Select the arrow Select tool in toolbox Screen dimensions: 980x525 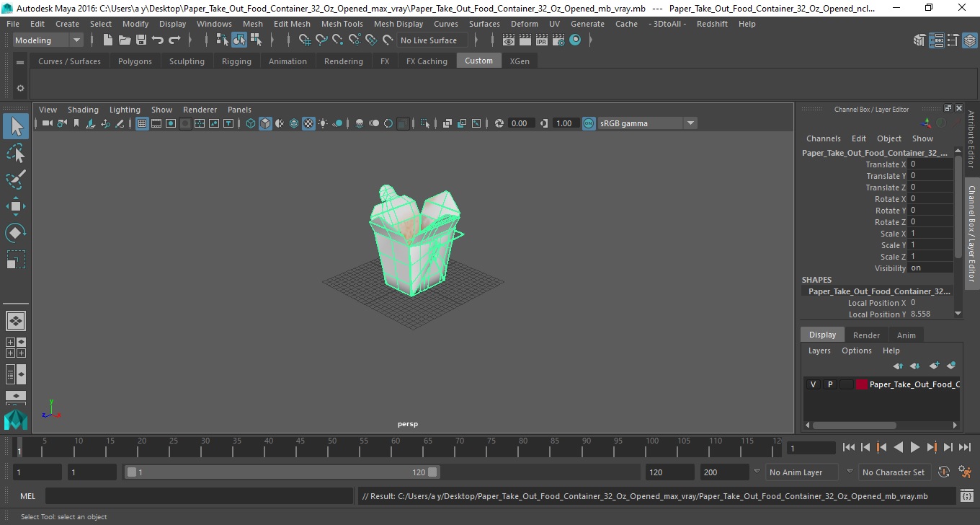click(16, 127)
